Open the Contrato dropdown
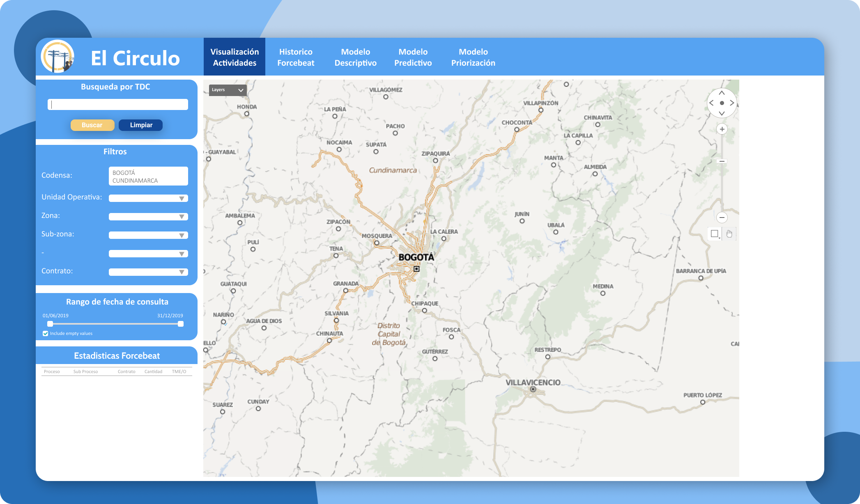Image resolution: width=860 pixels, height=504 pixels. 148,272
